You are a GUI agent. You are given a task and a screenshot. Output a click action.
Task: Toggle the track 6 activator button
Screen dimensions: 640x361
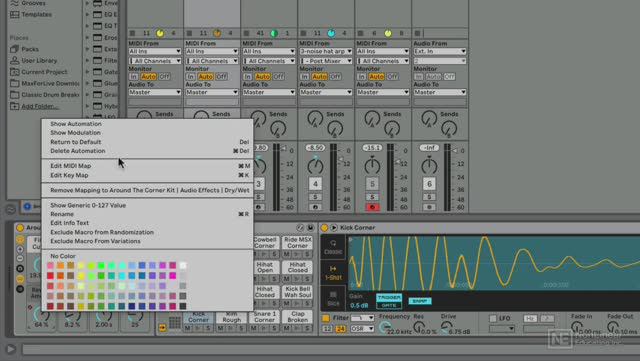point(429,184)
